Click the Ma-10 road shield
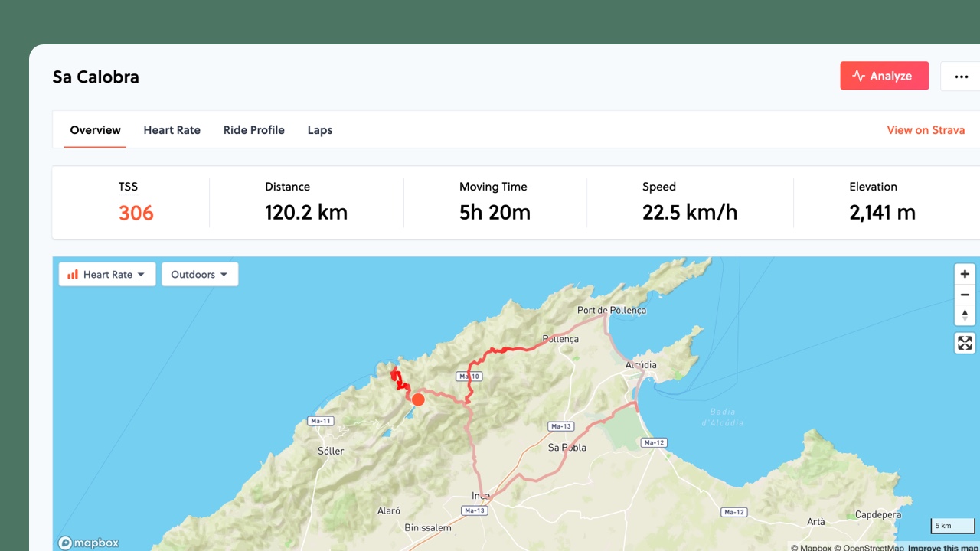The width and height of the screenshot is (980, 551). pyautogui.click(x=469, y=376)
